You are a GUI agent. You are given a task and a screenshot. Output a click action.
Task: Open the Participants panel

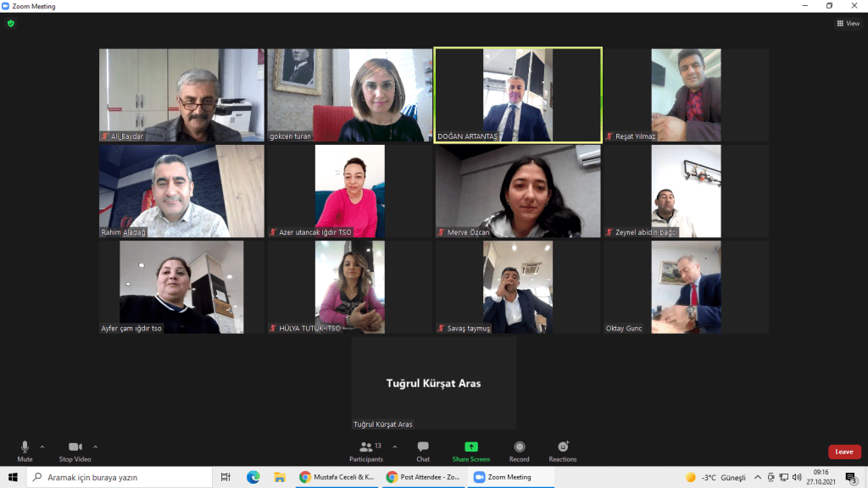pos(366,450)
